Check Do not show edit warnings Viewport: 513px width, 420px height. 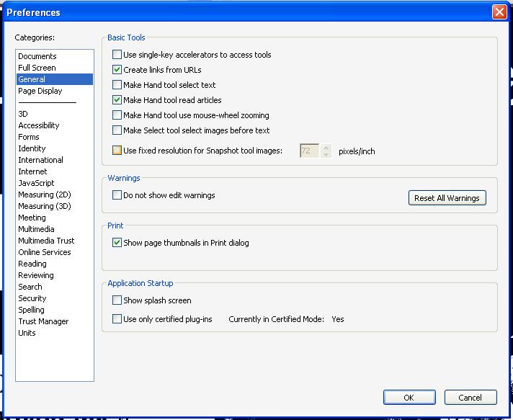[x=117, y=195]
